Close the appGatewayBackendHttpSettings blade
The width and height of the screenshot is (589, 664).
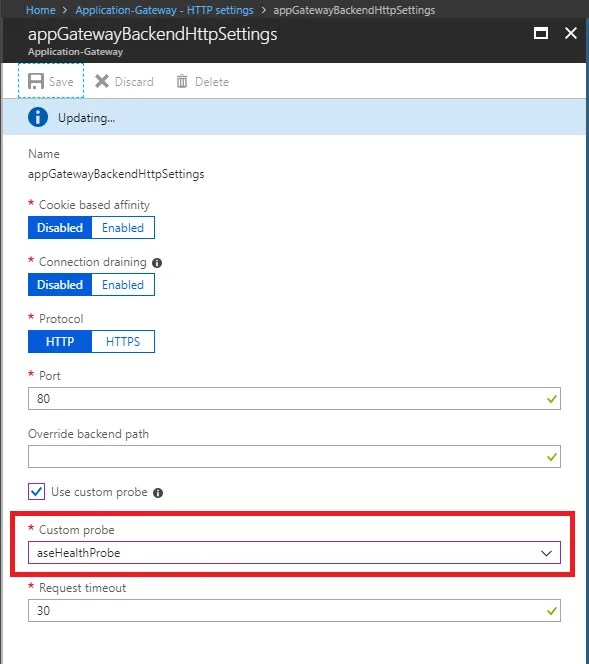(571, 33)
